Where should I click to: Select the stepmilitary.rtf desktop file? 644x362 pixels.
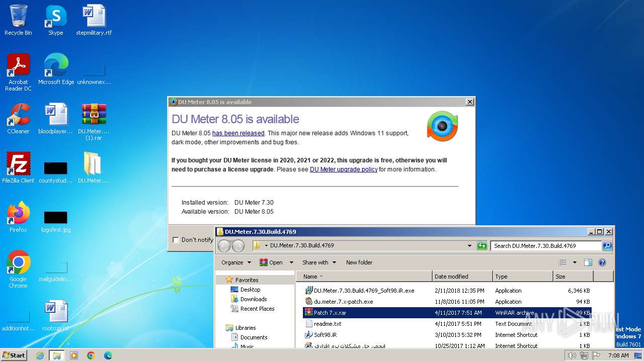[94, 21]
